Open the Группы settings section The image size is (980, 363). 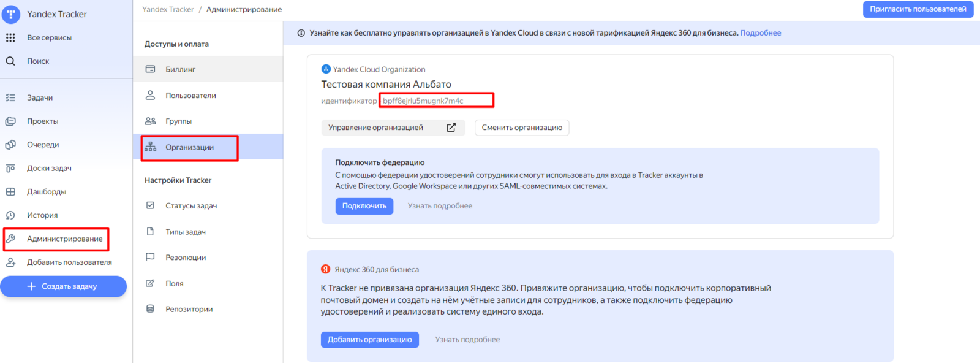(178, 121)
